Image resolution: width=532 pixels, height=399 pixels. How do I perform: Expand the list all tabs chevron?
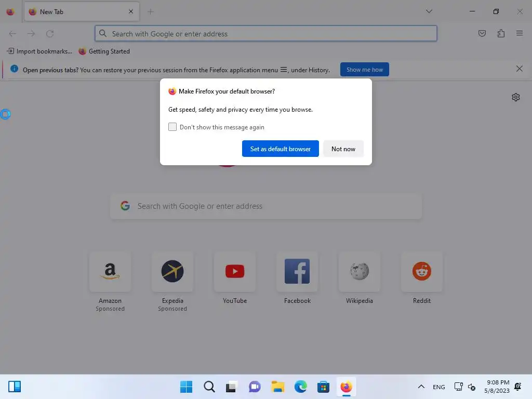pos(429,11)
